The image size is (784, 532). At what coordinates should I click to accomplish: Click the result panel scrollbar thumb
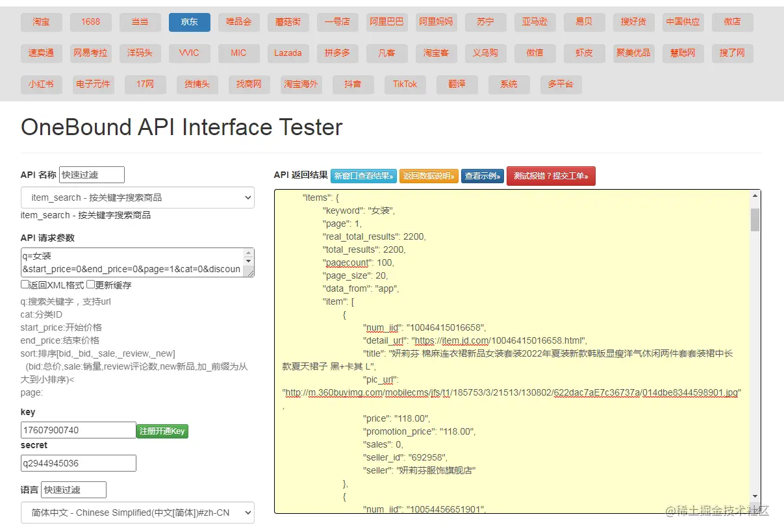pyautogui.click(x=755, y=220)
